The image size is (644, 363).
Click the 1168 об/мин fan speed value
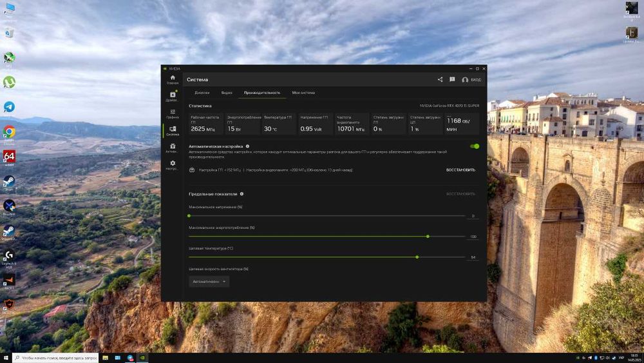(458, 124)
